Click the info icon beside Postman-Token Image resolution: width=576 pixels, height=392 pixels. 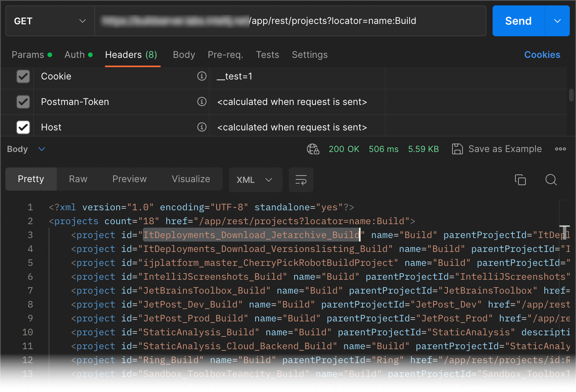tap(202, 102)
